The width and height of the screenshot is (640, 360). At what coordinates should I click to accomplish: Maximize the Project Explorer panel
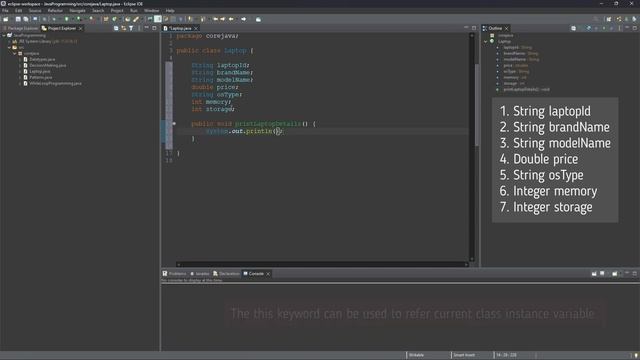tap(154, 28)
